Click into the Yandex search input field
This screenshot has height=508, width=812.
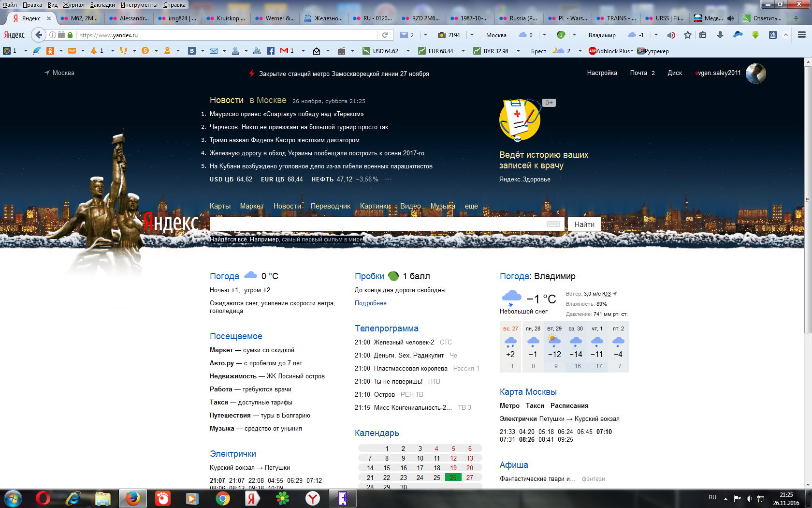point(377,224)
